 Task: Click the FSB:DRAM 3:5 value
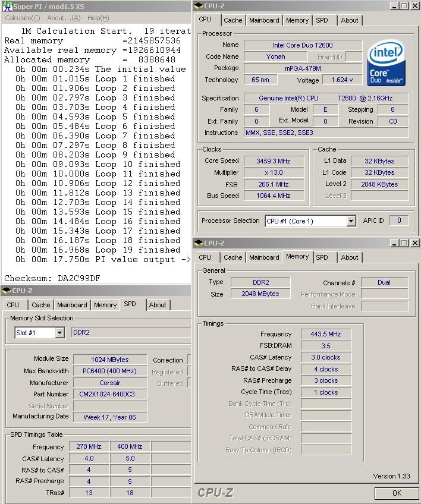pyautogui.click(x=326, y=346)
